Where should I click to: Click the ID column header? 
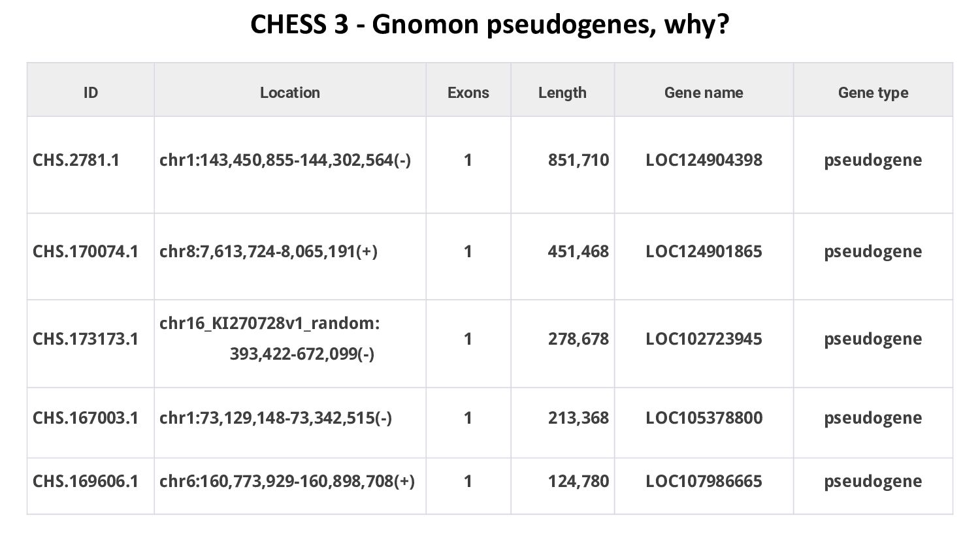pos(91,93)
